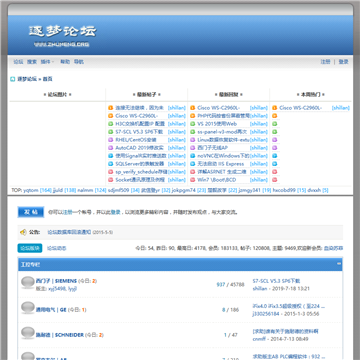Click the blue icon before noVNC reply
Image resolution: width=360 pixels, height=360 pixels.
pyautogui.click(x=193, y=156)
